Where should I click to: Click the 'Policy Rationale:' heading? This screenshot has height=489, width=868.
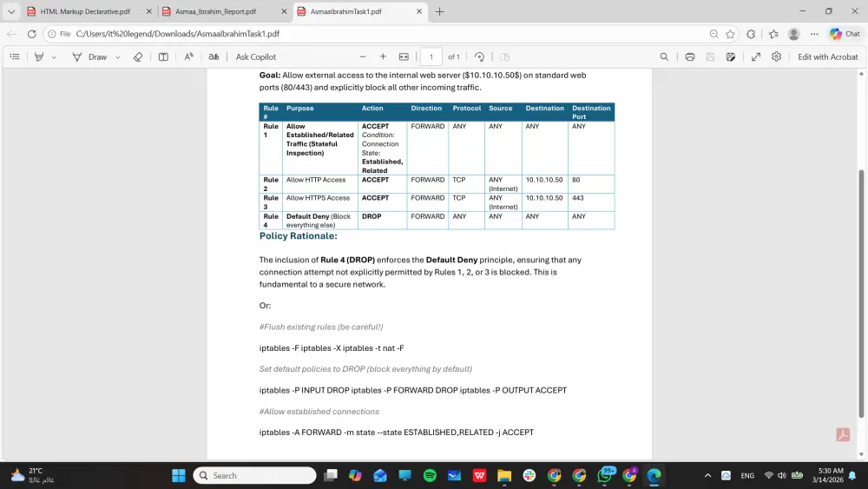coord(298,236)
